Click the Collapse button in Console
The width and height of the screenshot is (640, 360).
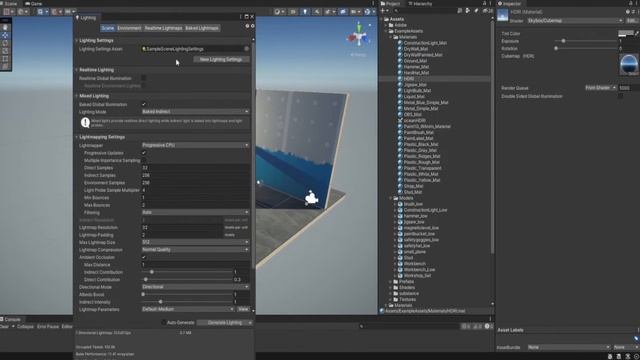pyautogui.click(x=25, y=327)
